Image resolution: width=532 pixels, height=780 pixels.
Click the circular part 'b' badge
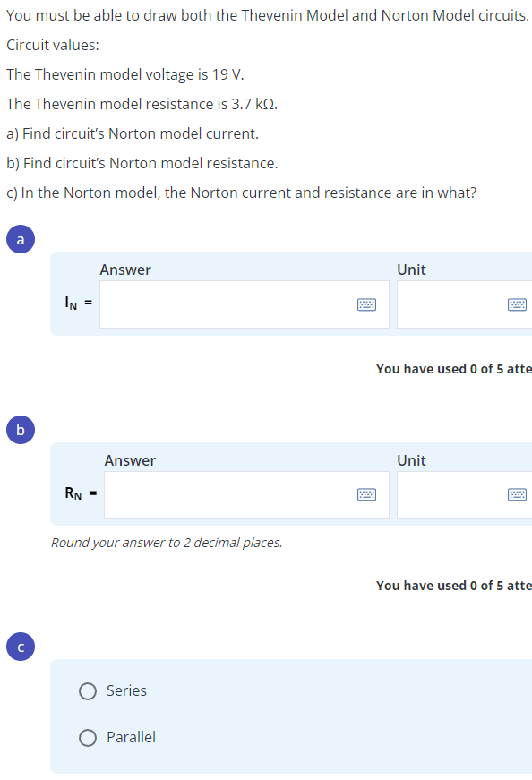point(20,430)
